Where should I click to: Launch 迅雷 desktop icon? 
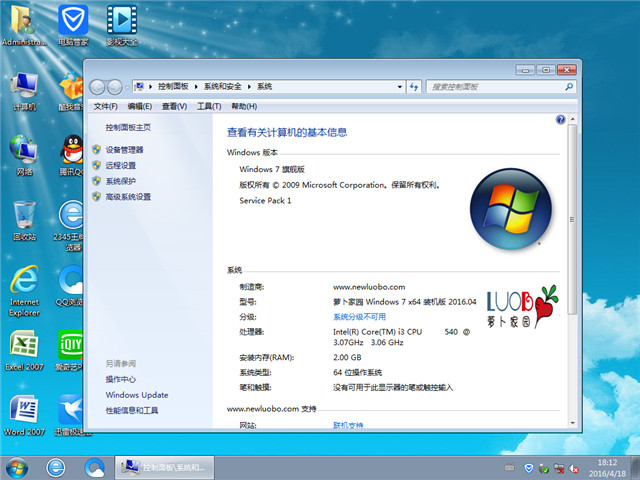[70, 415]
